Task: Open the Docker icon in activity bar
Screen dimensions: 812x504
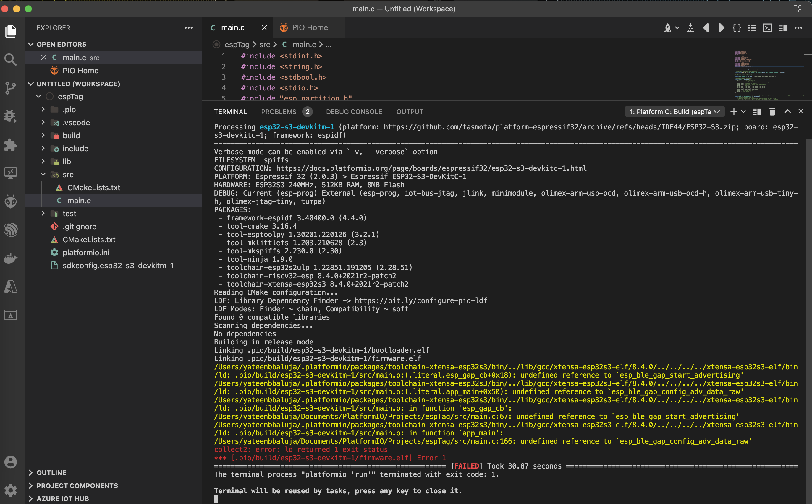Action: click(x=11, y=258)
